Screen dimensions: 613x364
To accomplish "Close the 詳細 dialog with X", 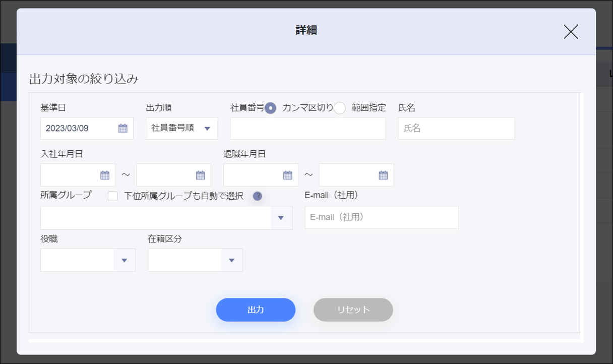I will pos(571,32).
